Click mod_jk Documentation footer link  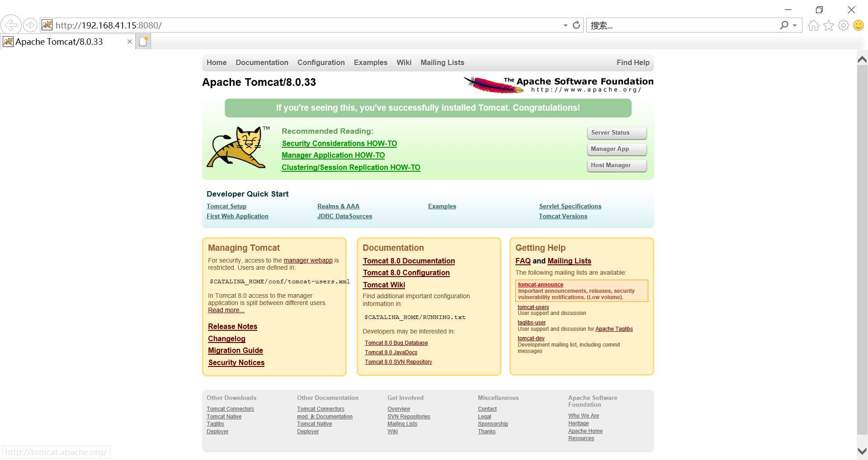(x=325, y=417)
